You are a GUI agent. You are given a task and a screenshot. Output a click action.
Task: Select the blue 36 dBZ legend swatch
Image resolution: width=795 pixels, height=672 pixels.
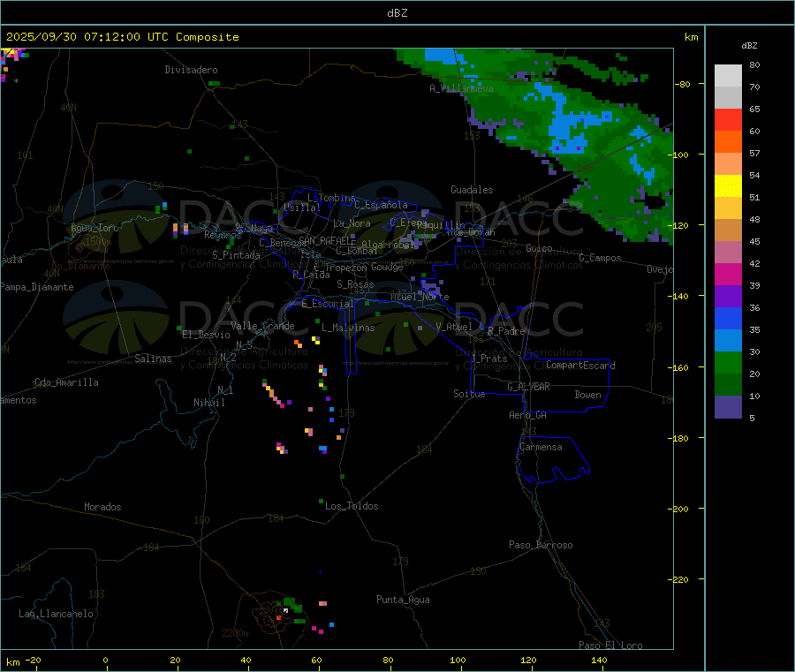tap(728, 318)
